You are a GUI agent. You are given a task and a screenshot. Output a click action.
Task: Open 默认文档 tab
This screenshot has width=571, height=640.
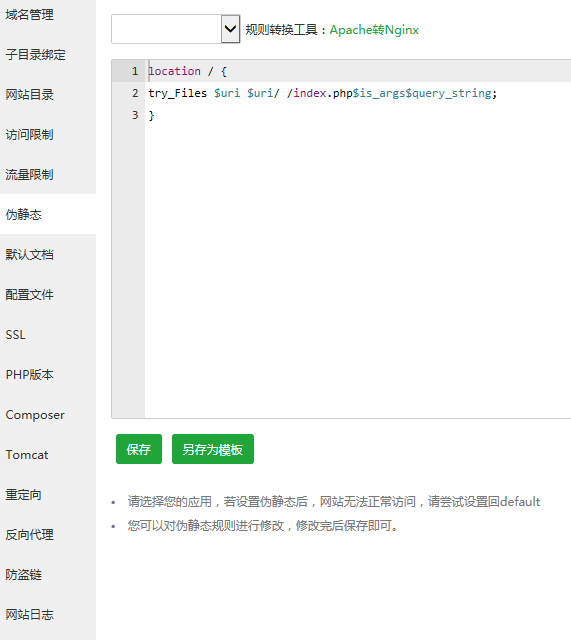29,255
